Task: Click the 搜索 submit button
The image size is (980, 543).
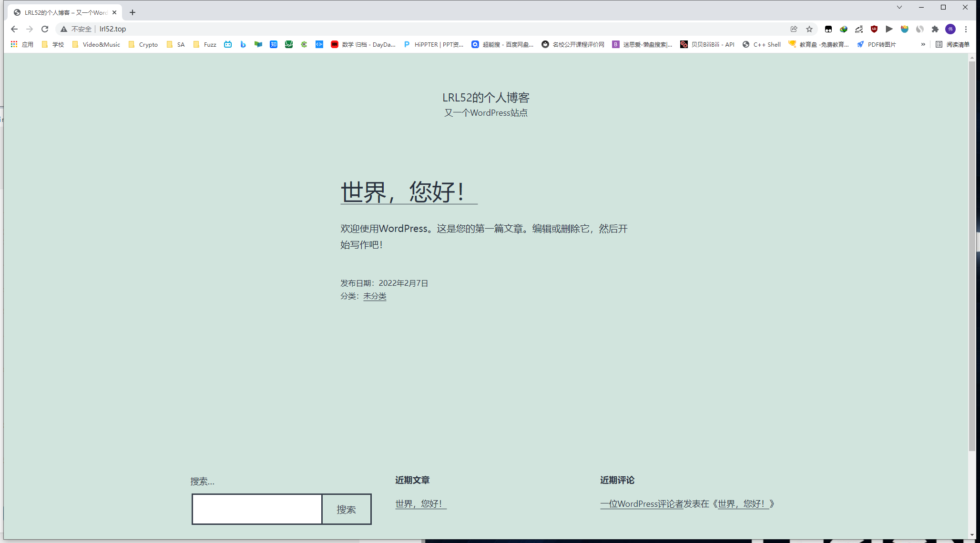Action: pyautogui.click(x=347, y=509)
